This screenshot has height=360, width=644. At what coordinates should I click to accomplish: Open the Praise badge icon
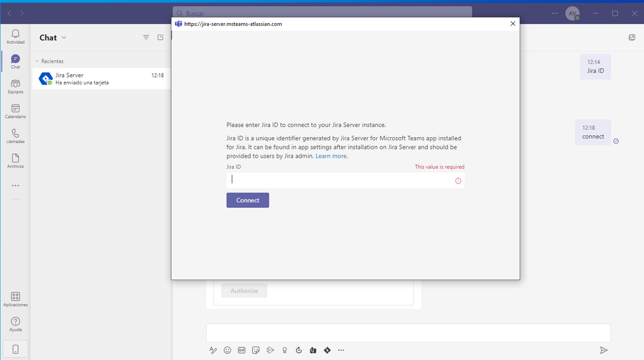click(285, 350)
